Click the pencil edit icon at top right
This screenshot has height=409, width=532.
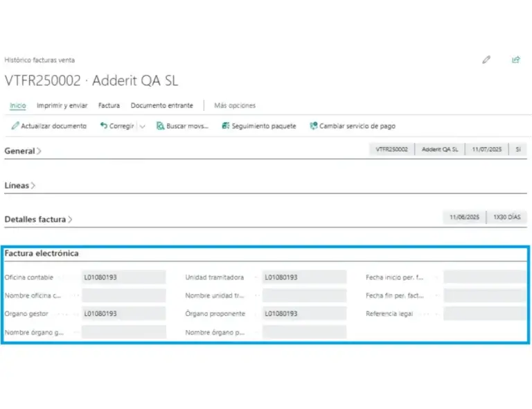pos(486,60)
